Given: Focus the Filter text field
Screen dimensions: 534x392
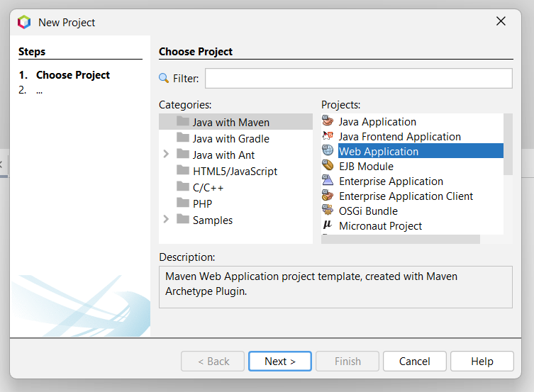Looking at the screenshot, I should (x=359, y=78).
